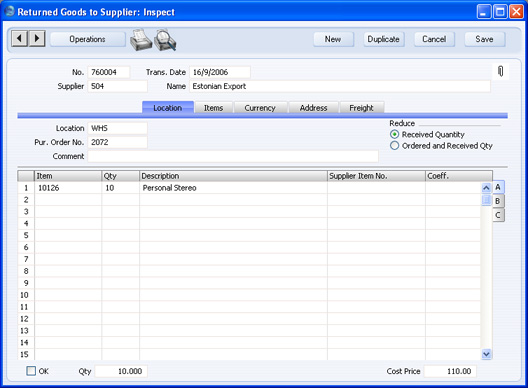The image size is (528, 388).
Task: Click the Supplier field 504
Action: coord(118,86)
